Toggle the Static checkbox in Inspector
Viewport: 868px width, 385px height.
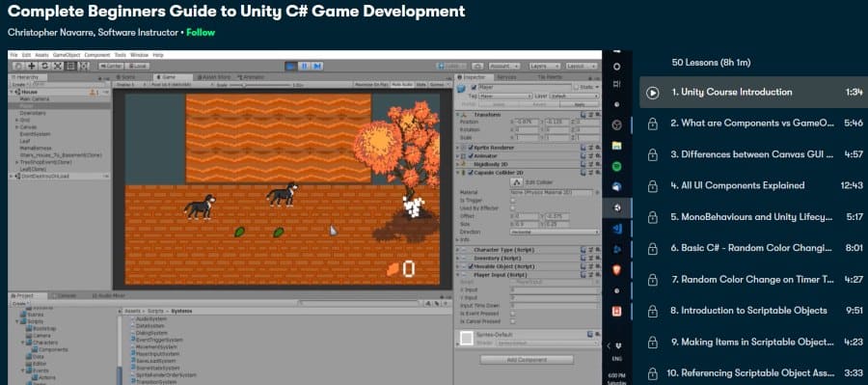(577, 88)
